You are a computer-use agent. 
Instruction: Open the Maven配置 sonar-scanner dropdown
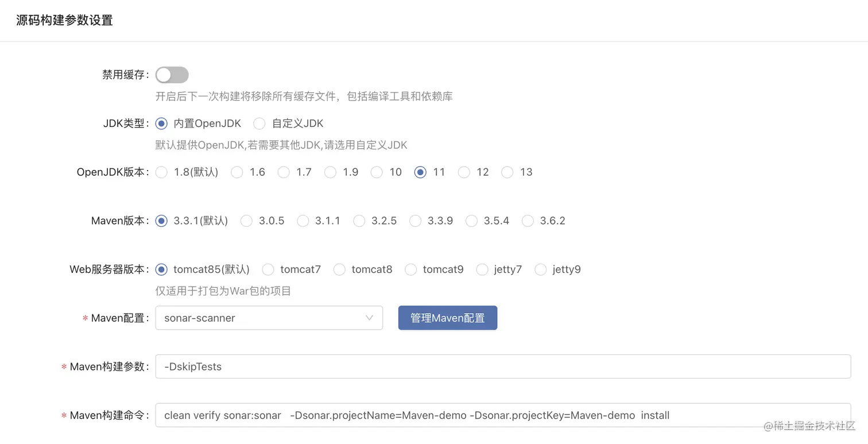(269, 318)
